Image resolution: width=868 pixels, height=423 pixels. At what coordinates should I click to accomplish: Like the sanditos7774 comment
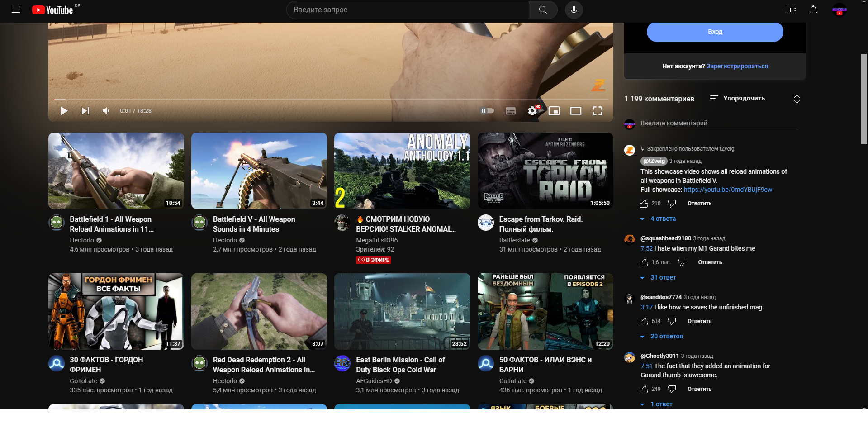coord(644,322)
